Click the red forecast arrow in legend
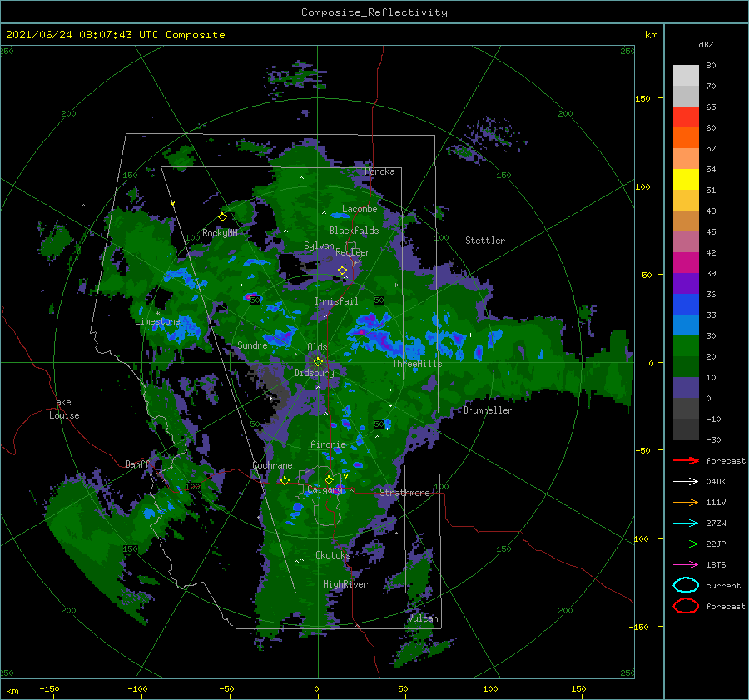The height and width of the screenshot is (700, 749). (686, 460)
